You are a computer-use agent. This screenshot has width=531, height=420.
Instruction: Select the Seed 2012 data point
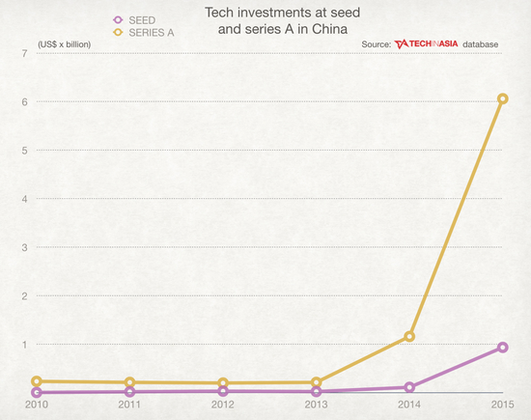(223, 391)
